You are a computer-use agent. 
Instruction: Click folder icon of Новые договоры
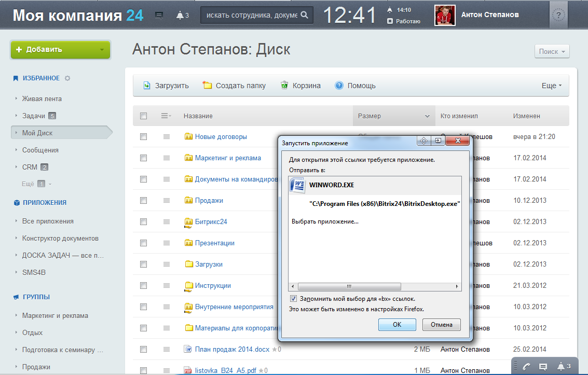click(188, 137)
